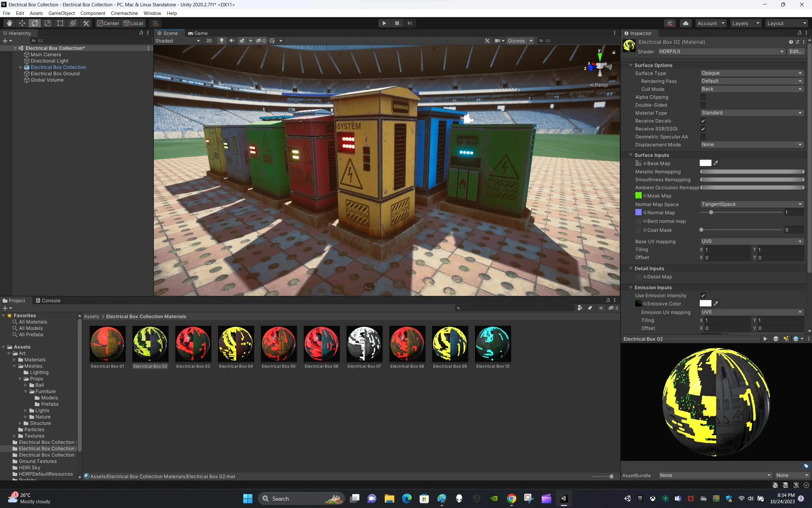Toggle scene grid visibility icon
This screenshot has height=508, width=812.
point(272,41)
